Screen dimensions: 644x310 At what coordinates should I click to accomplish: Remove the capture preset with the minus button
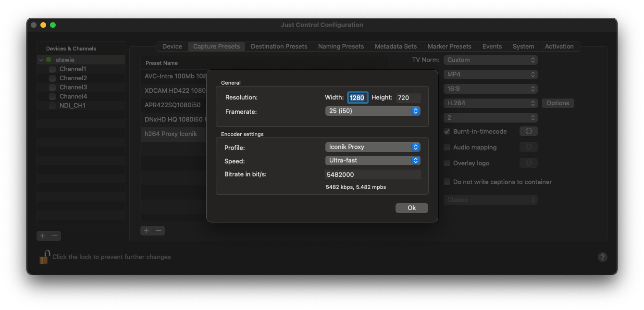click(x=159, y=230)
